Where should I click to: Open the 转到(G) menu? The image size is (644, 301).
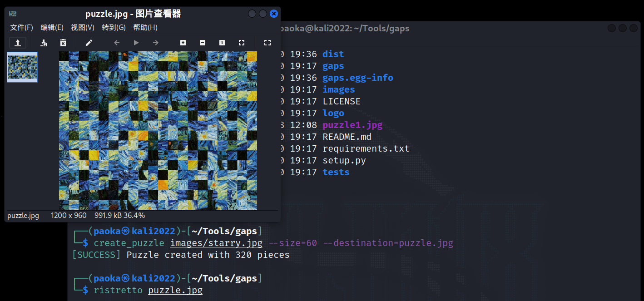114,28
